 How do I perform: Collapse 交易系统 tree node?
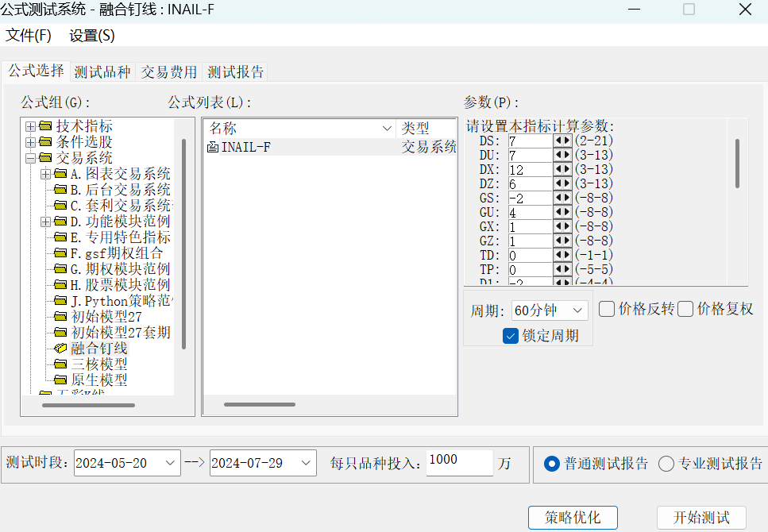[30, 158]
